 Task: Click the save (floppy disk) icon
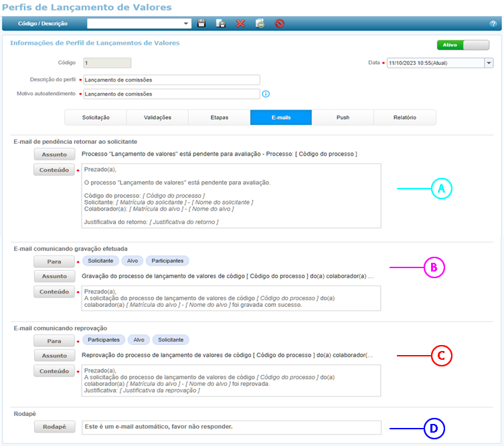coord(201,23)
